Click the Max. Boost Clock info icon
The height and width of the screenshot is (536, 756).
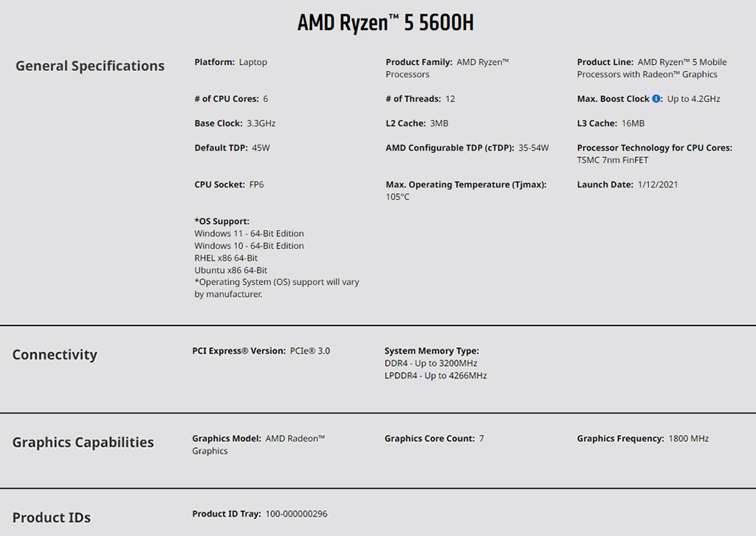[x=656, y=98]
